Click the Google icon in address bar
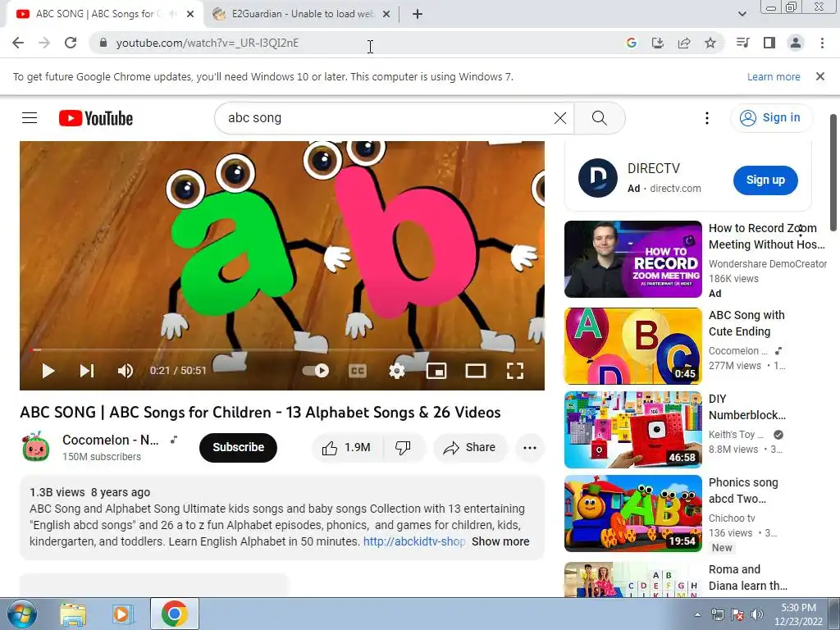The height and width of the screenshot is (630, 840). click(x=632, y=43)
